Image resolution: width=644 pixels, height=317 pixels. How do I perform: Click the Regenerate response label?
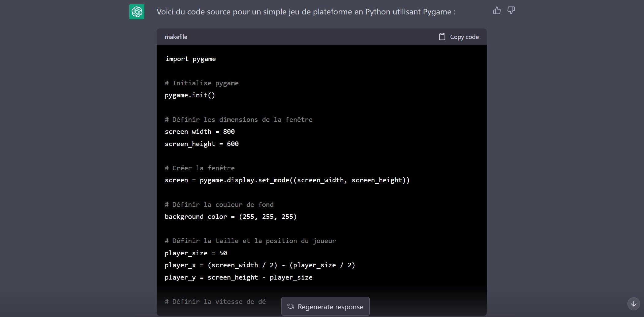tap(330, 307)
